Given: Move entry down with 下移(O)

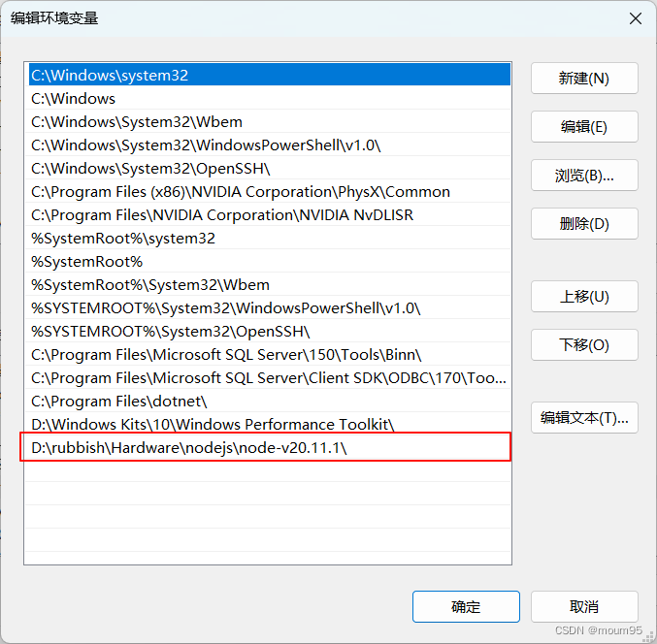Looking at the screenshot, I should (584, 344).
